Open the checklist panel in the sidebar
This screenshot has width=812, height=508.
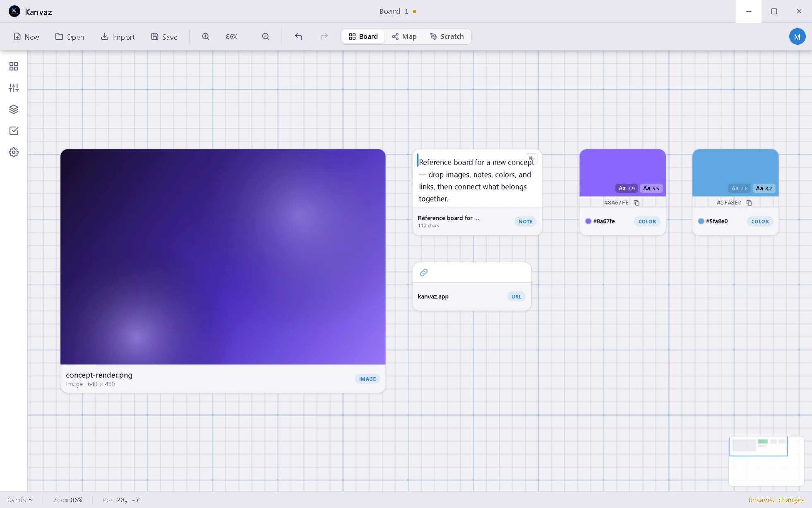(x=14, y=131)
